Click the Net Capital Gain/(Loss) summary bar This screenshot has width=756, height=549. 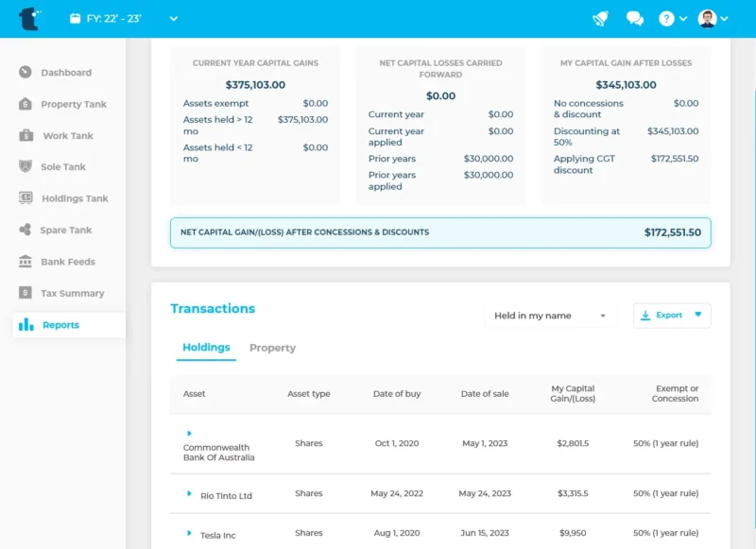(440, 232)
